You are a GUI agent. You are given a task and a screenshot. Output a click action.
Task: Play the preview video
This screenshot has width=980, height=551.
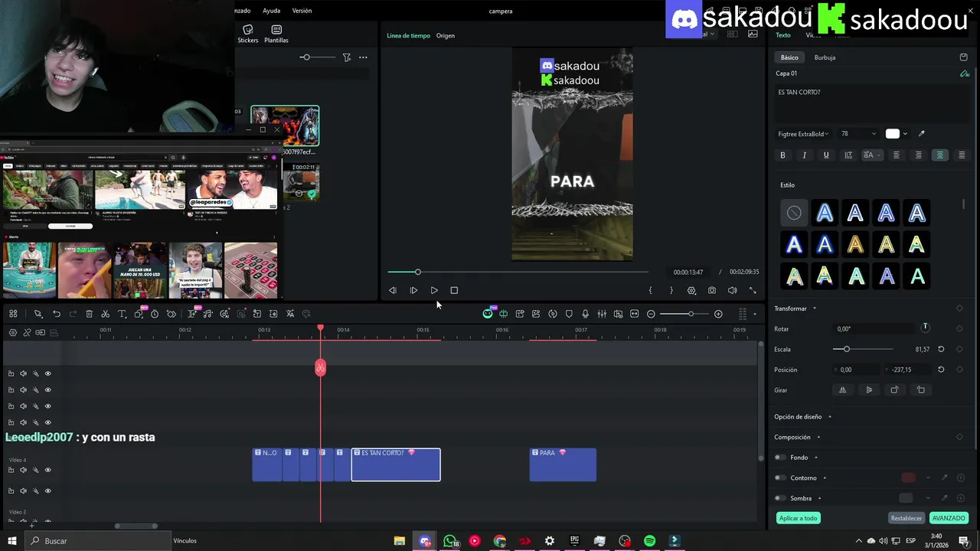pyautogui.click(x=434, y=290)
